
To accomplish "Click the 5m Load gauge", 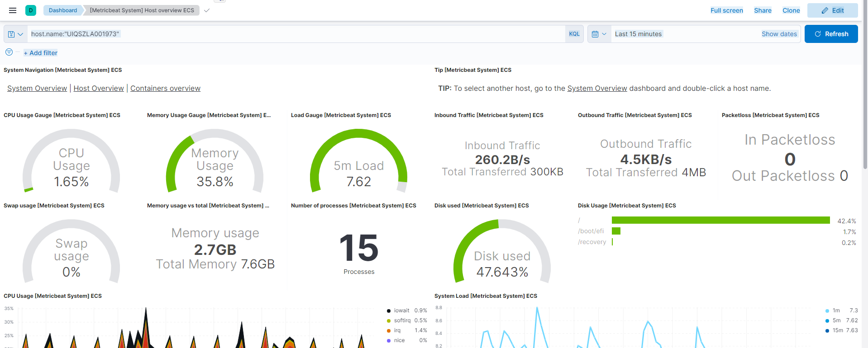I will click(358, 161).
